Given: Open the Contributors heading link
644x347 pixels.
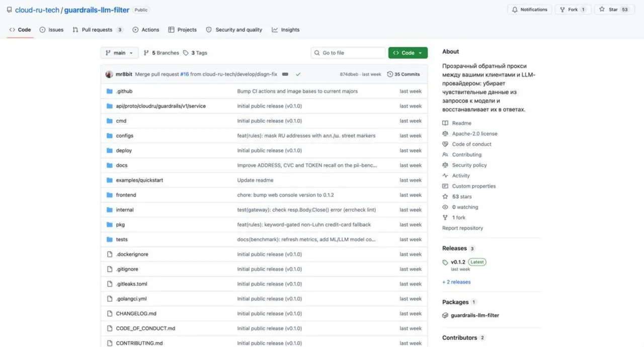Looking at the screenshot, I should (459, 338).
